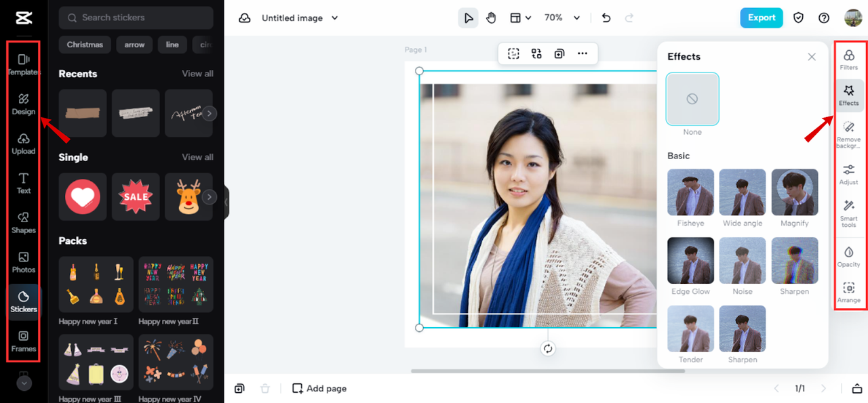
Task: Open Smart tools
Action: click(x=849, y=213)
